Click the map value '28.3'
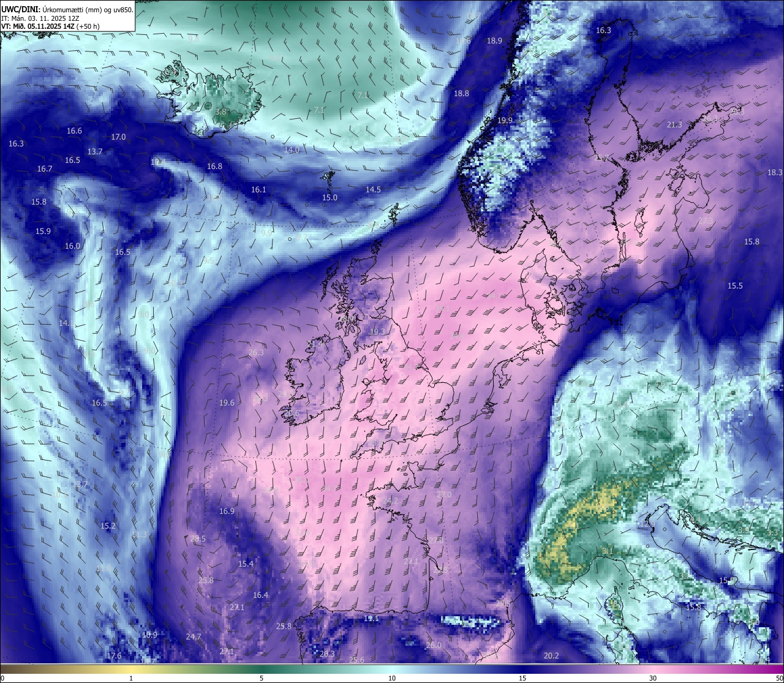 pos(327,654)
